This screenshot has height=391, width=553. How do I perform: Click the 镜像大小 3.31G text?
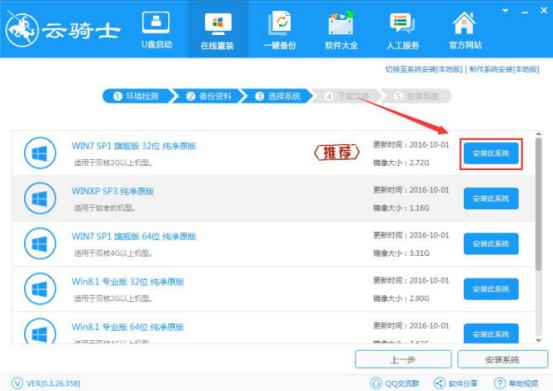pyautogui.click(x=401, y=253)
